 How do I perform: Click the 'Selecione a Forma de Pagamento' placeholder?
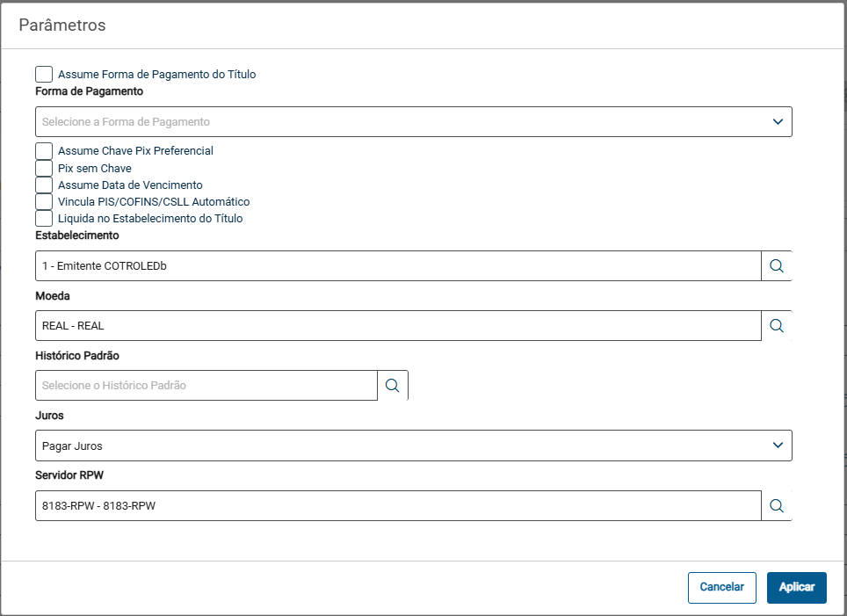127,122
